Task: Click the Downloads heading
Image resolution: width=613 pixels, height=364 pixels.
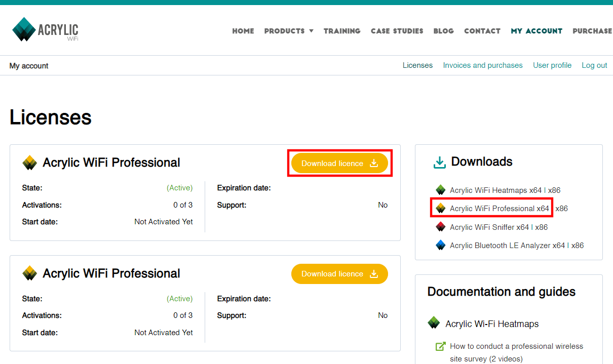Action: tap(482, 161)
